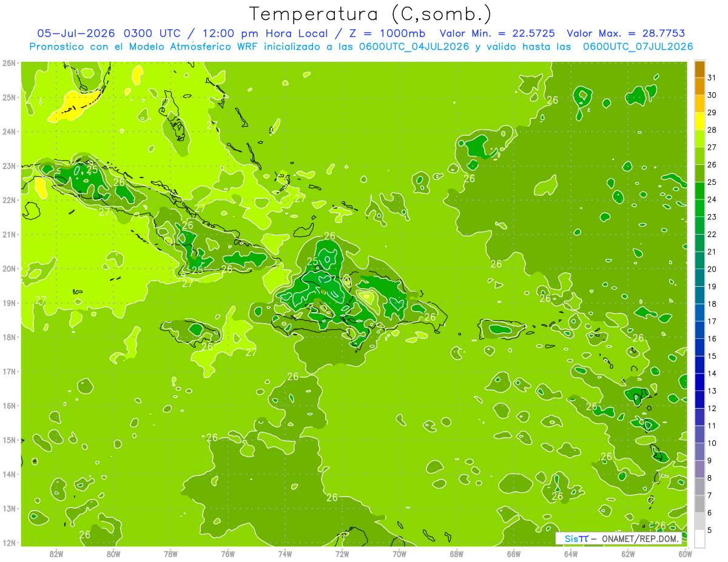Click 'Valor Min. = 22.5725' readout
Viewport: 728px width, 562px height.
[x=498, y=33]
